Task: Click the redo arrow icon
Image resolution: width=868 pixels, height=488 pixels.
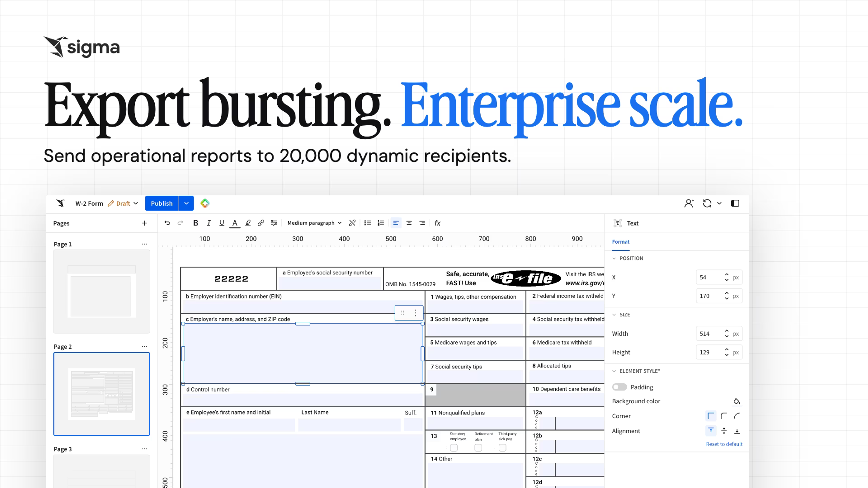Action: coord(180,223)
